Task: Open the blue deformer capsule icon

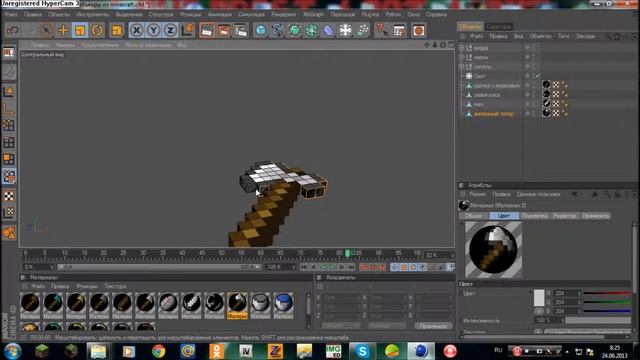Action: 329,30
